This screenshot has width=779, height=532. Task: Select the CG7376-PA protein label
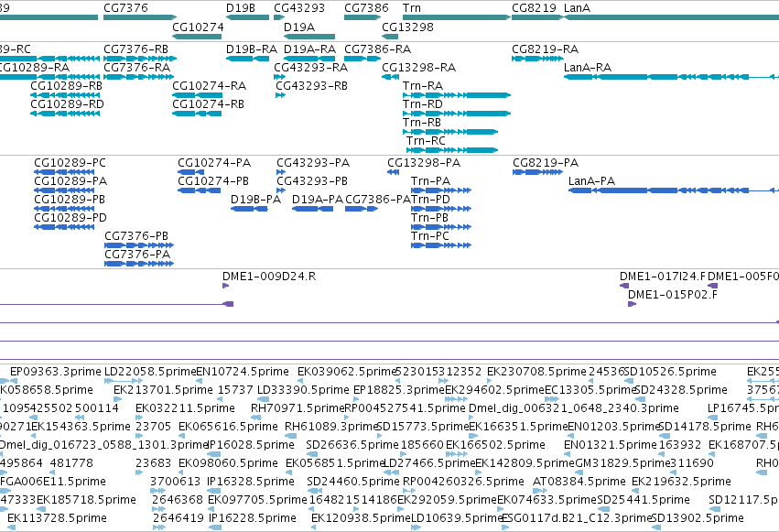click(x=137, y=255)
